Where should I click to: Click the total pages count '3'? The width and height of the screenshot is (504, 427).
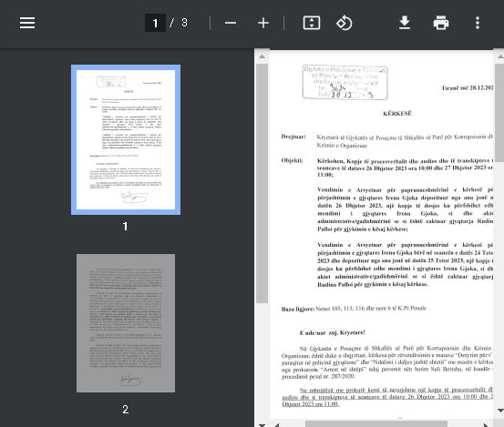[184, 23]
